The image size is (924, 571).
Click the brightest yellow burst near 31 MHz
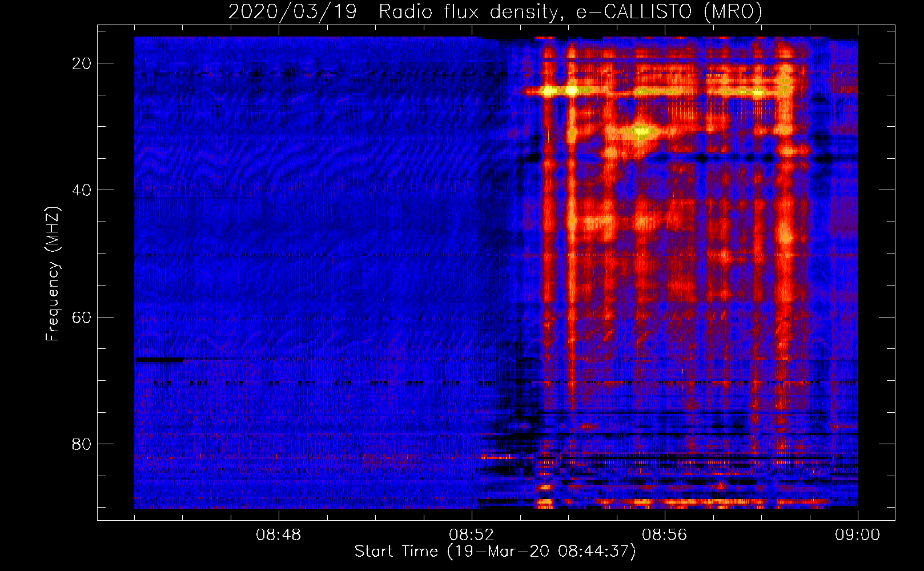641,132
